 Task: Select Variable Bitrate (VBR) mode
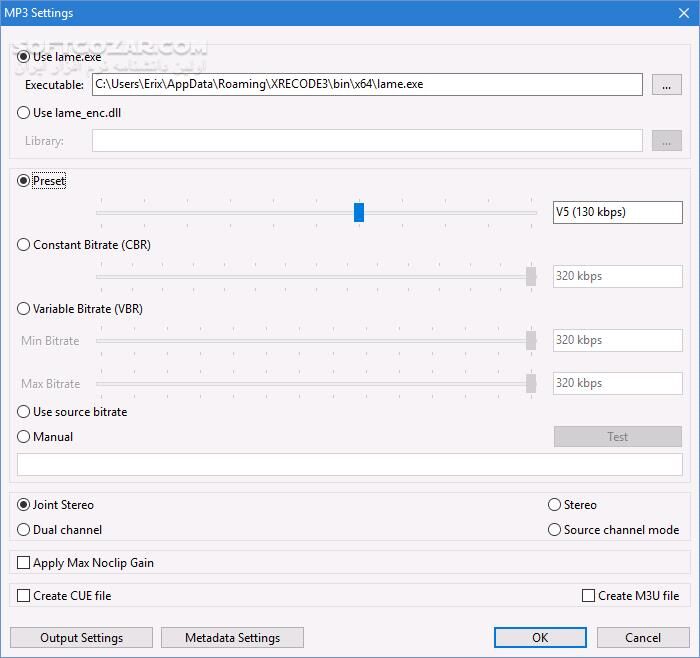click(x=24, y=309)
